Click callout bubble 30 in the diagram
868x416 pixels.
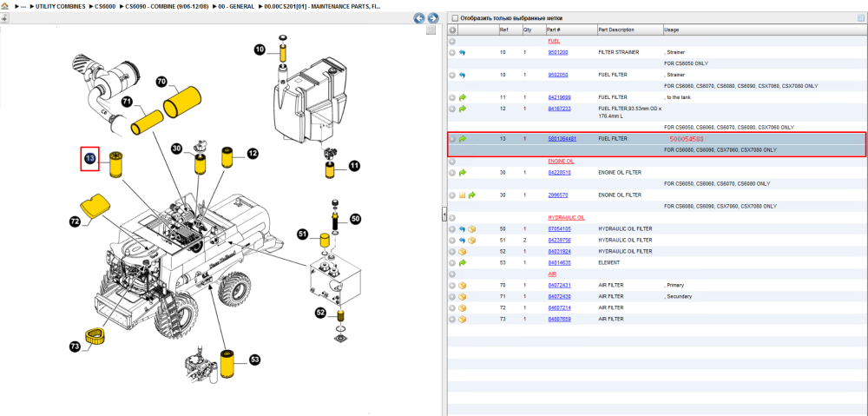[x=176, y=149]
